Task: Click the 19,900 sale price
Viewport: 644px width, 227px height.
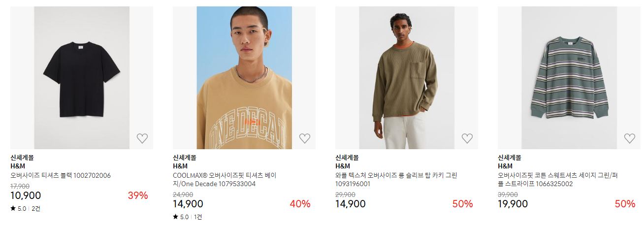Action: [513, 204]
